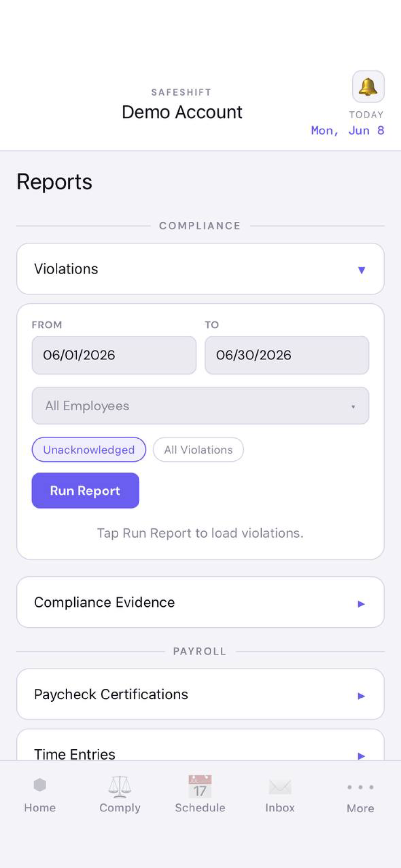Image resolution: width=401 pixels, height=868 pixels.
Task: Select the Unacknowledged filter chip
Action: coord(89,449)
